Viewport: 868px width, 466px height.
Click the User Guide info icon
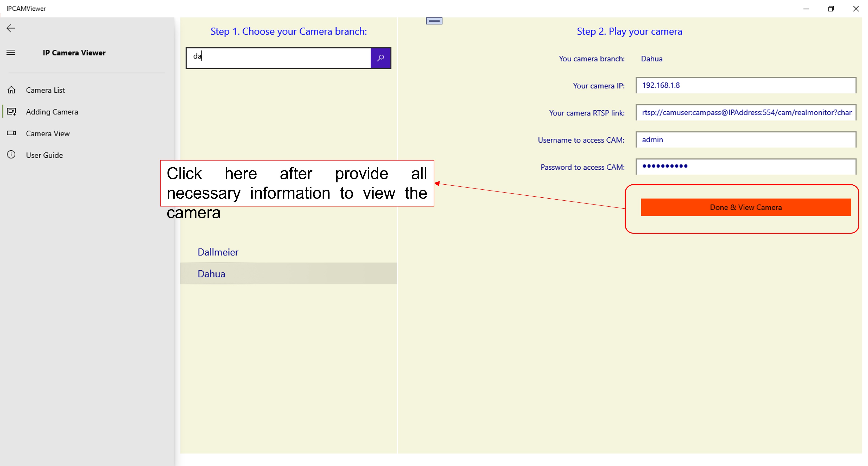[11, 155]
